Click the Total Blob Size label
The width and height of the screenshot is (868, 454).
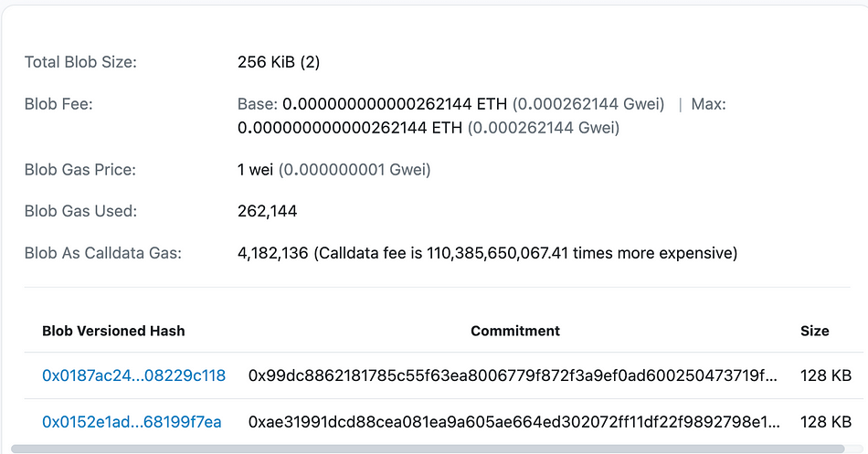click(x=80, y=62)
